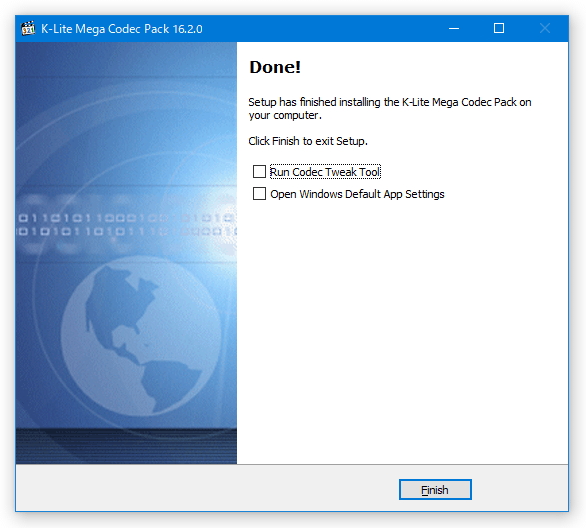Click empty gray area left of Finish button
The image size is (586, 528).
coord(206,489)
